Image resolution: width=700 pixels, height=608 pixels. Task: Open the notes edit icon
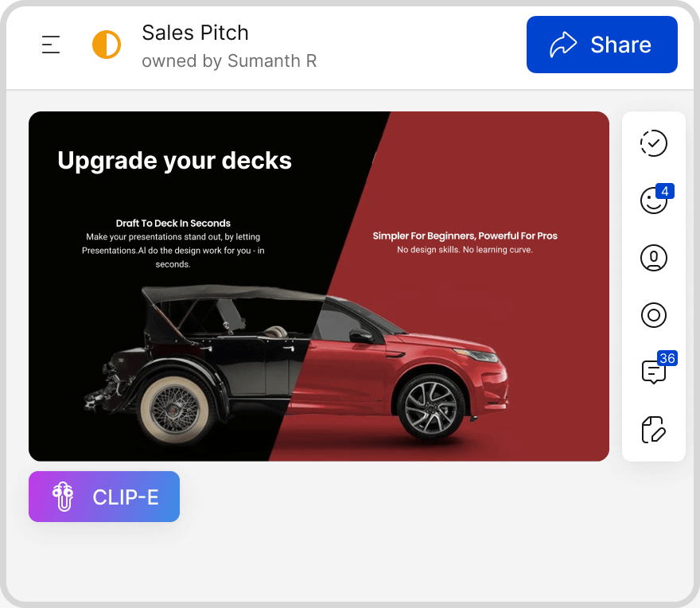(x=654, y=429)
